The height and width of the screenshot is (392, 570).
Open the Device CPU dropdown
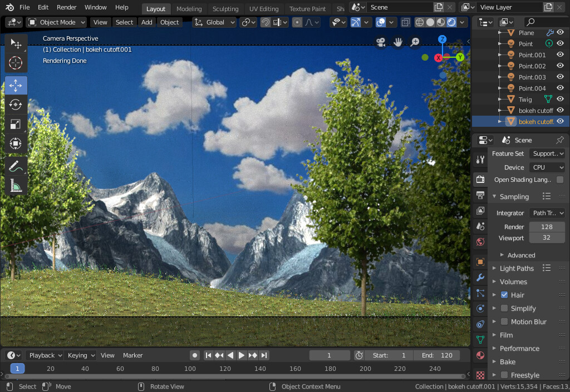547,167
